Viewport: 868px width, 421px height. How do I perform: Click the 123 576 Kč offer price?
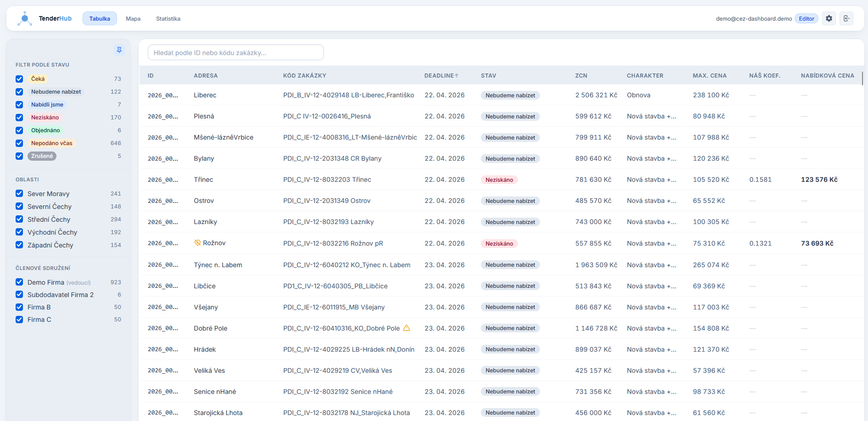819,180
